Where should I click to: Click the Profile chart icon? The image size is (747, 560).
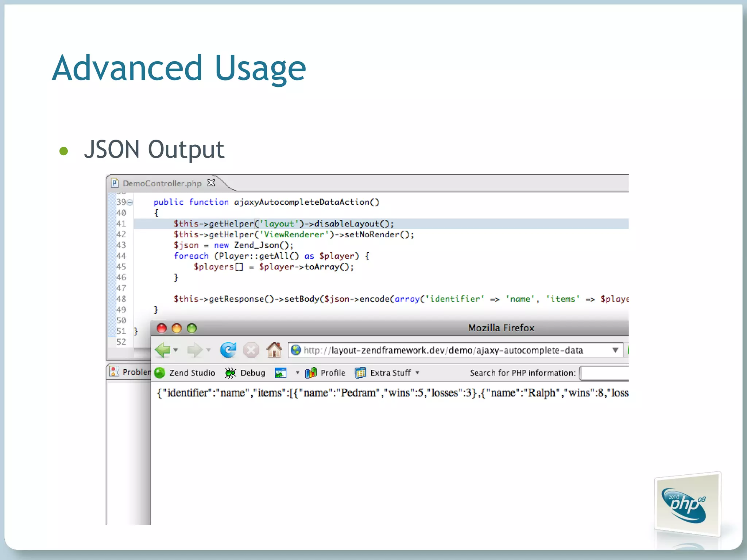(x=311, y=373)
